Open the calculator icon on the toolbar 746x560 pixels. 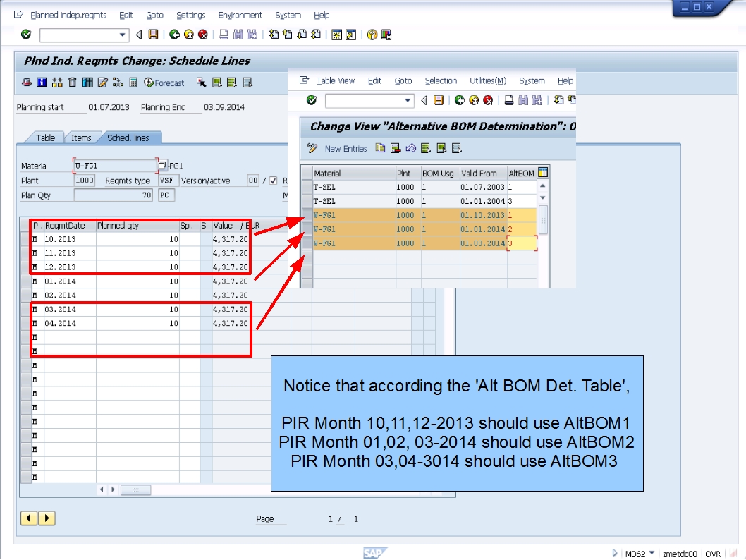tap(133, 83)
